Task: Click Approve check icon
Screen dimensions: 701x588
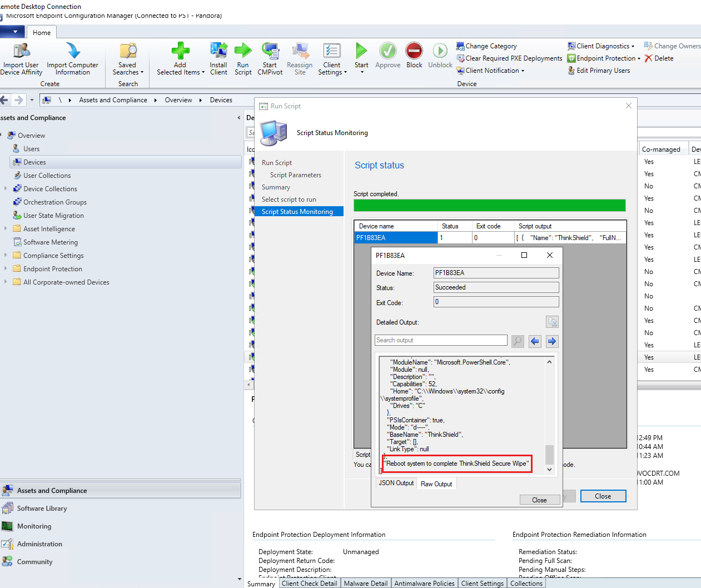Action: (x=388, y=51)
